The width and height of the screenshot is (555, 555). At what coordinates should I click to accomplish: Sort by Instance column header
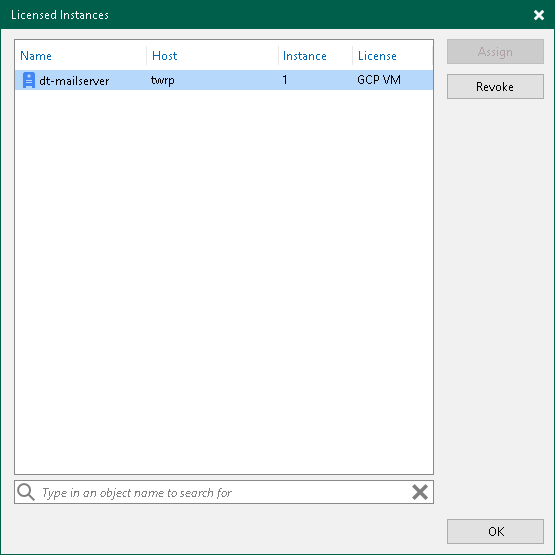[x=304, y=56]
